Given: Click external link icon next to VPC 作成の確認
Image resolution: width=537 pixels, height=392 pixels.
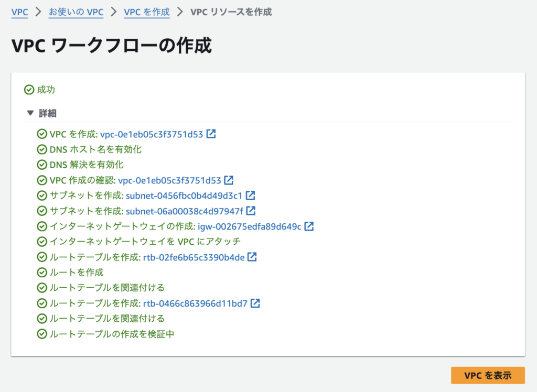Looking at the screenshot, I should tap(229, 180).
